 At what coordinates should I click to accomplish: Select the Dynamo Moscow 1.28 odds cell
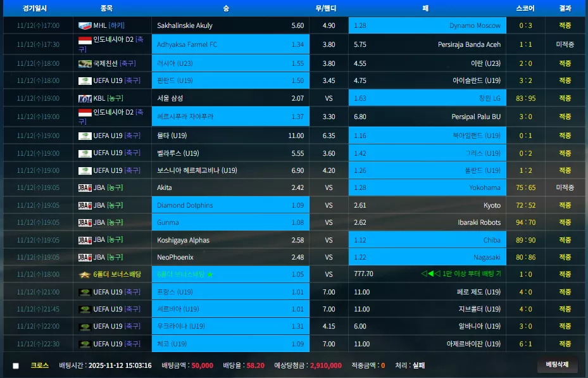427,25
